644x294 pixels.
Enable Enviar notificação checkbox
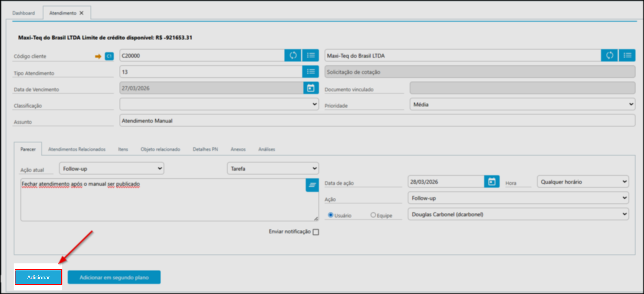316,232
